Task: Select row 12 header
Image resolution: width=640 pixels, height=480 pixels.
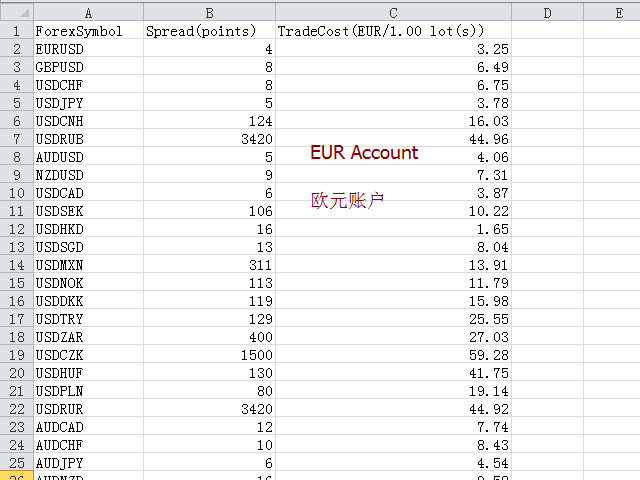Action: (16, 229)
